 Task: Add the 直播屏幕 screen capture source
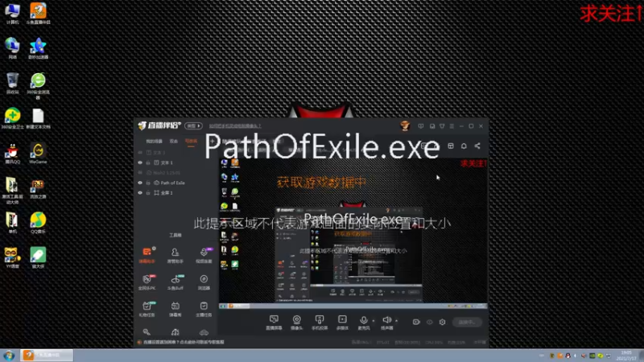coord(274,323)
